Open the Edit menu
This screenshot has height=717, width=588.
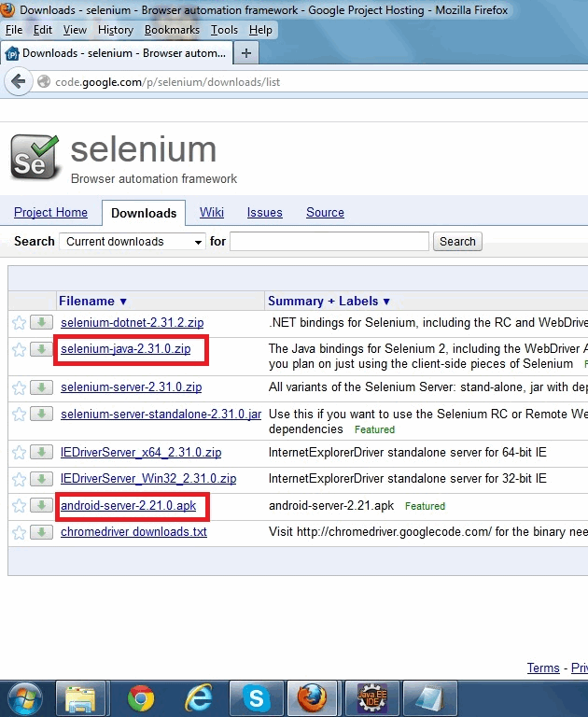tap(43, 30)
